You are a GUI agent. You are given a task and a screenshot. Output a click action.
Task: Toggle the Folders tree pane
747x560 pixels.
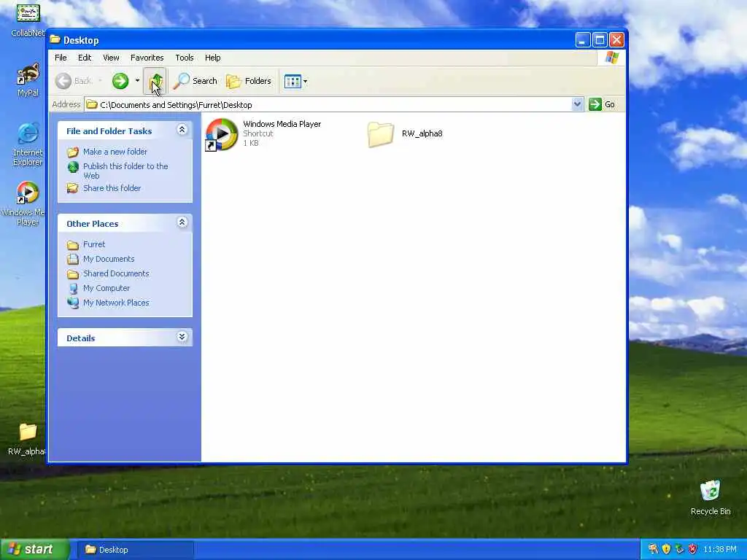tap(248, 81)
